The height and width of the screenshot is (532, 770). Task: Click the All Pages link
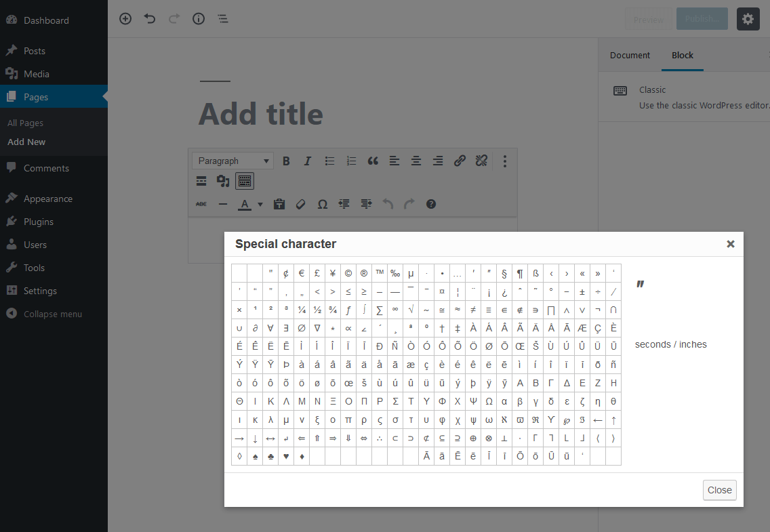coord(26,123)
